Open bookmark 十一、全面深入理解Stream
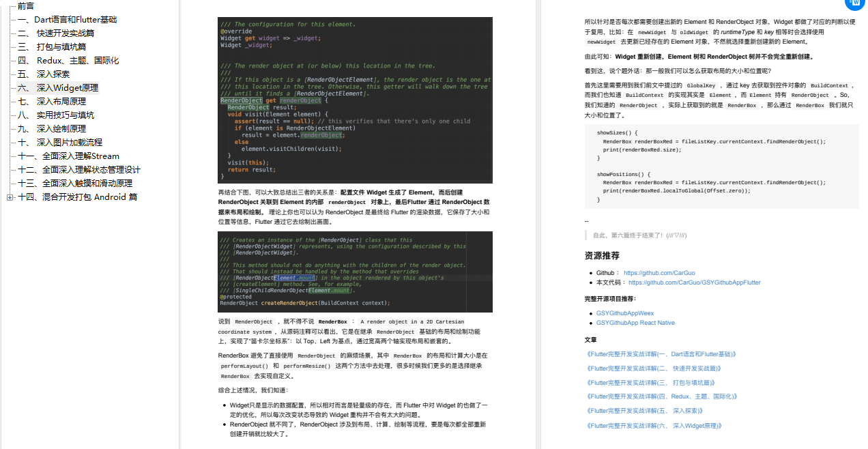The image size is (868, 449). click(68, 156)
